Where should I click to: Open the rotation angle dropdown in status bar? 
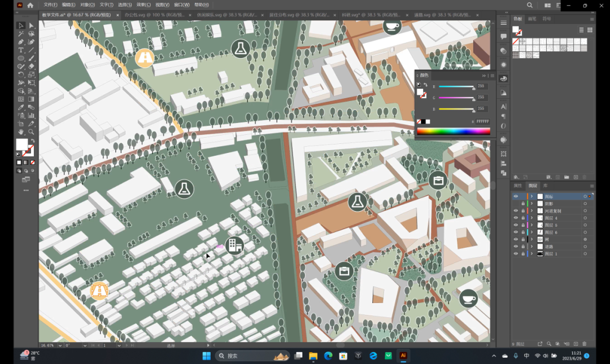pyautogui.click(x=85, y=345)
